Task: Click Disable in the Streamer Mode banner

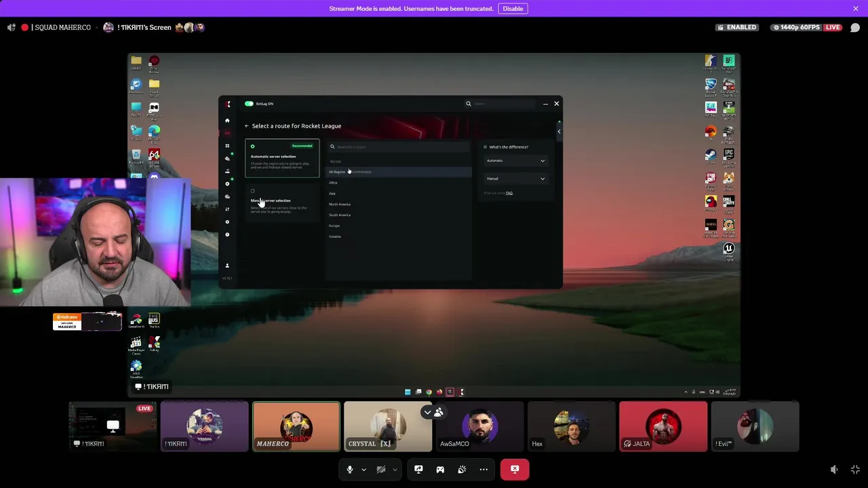Action: [513, 8]
